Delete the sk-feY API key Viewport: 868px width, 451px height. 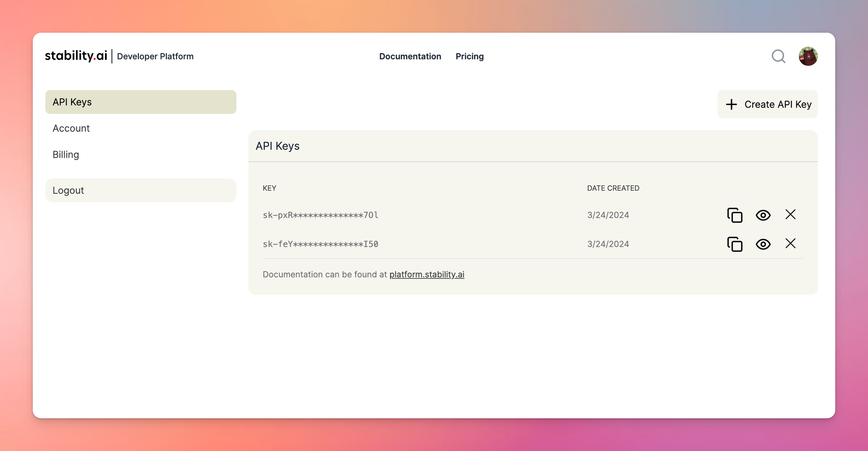pos(790,243)
